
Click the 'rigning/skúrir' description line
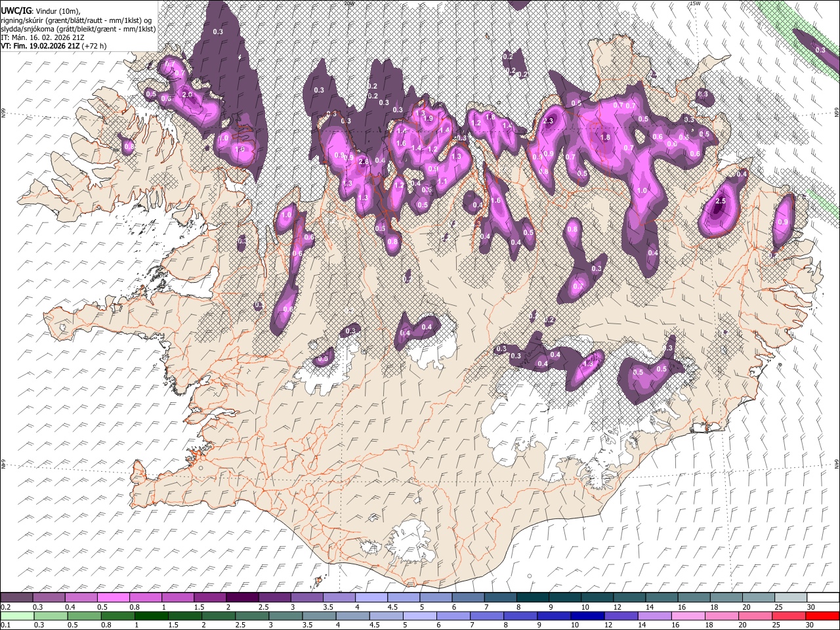77,20
